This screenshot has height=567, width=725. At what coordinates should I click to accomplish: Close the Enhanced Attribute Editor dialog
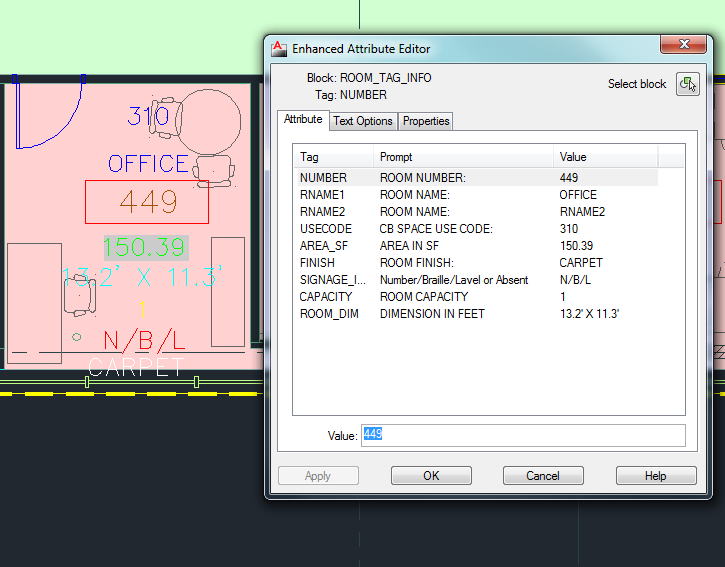point(685,45)
